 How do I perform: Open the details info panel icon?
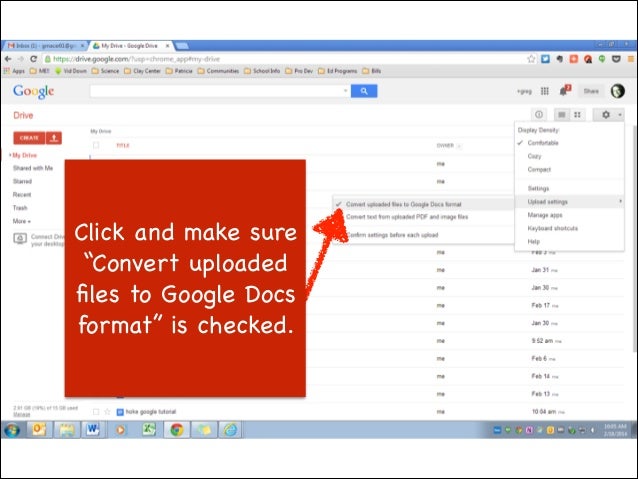pyautogui.click(x=539, y=115)
